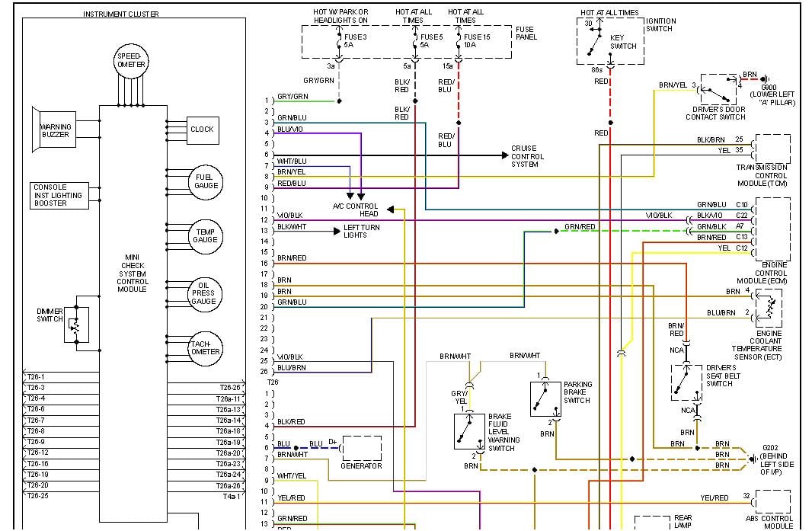Select the Console Inst Lighting Booster box
812x531 pixels.
tap(59, 195)
